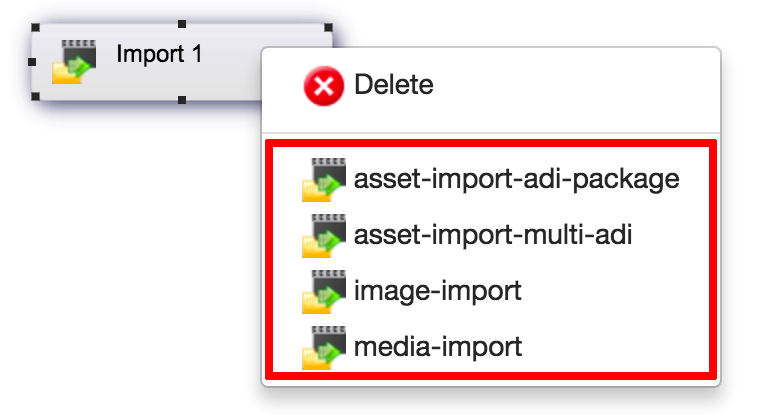This screenshot has height=416, width=766.
Task: Click the image-import icon
Action: tap(324, 291)
